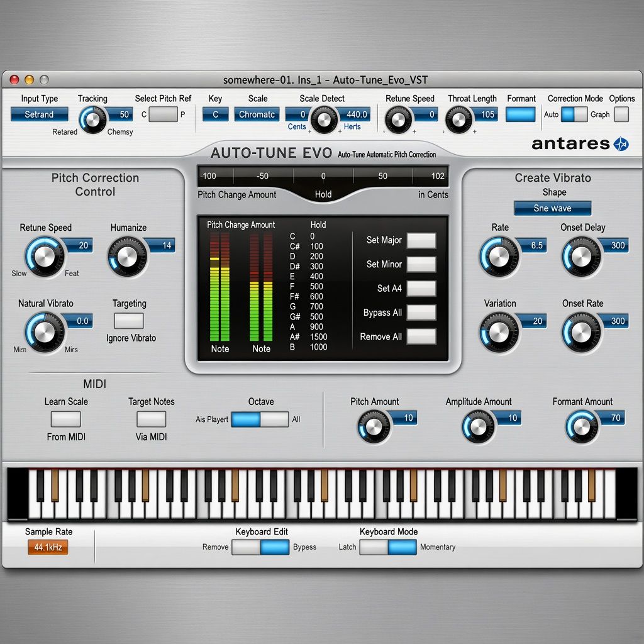The image size is (644, 644).
Task: Click the Scale Detect detune knob
Action: (x=324, y=119)
